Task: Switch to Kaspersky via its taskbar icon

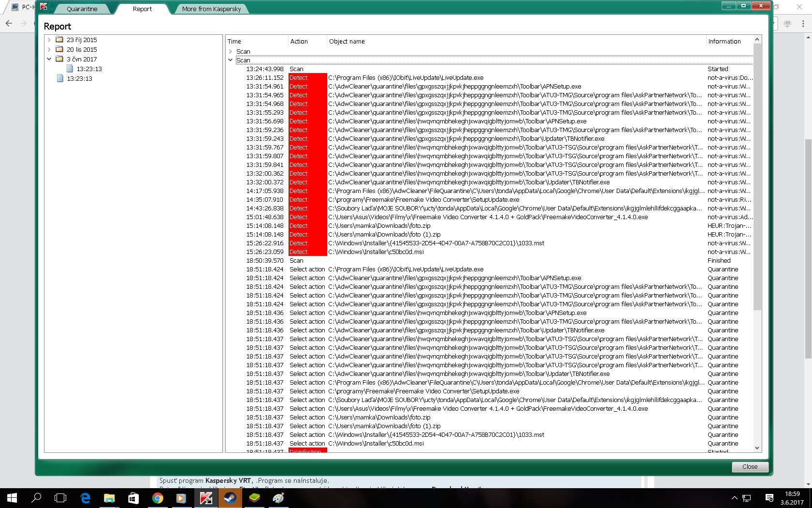Action: click(x=206, y=498)
